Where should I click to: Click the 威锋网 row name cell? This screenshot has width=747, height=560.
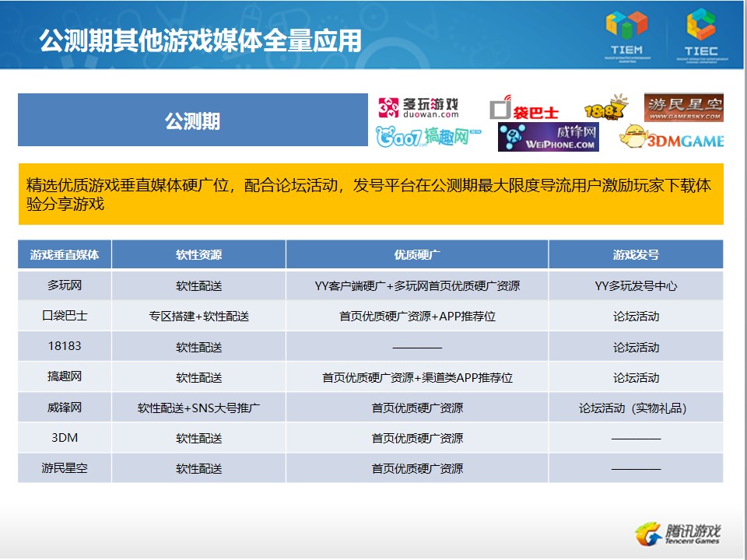tap(65, 407)
